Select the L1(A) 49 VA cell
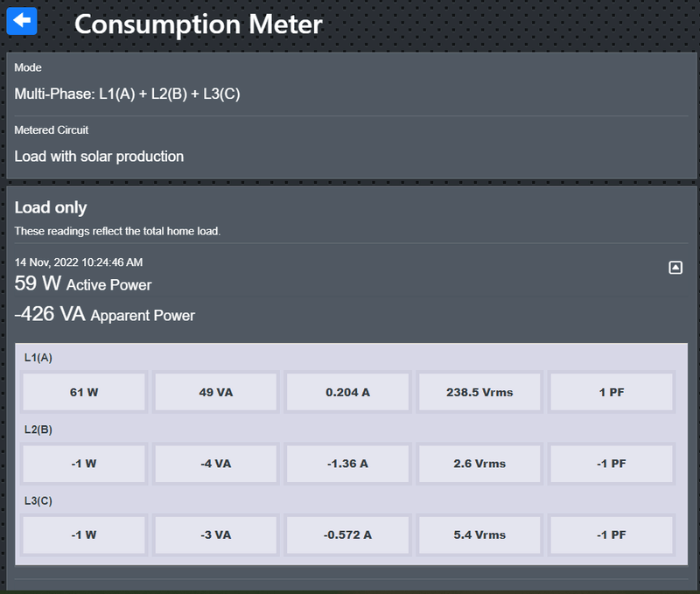The image size is (700, 594). click(216, 392)
